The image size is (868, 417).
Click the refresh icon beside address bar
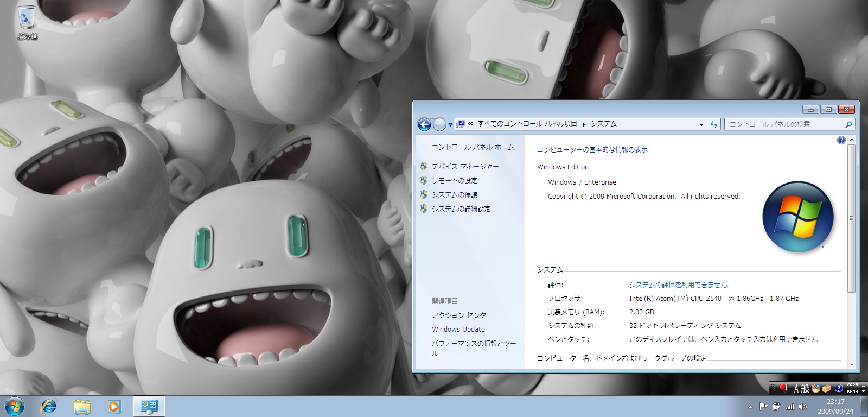click(x=714, y=124)
